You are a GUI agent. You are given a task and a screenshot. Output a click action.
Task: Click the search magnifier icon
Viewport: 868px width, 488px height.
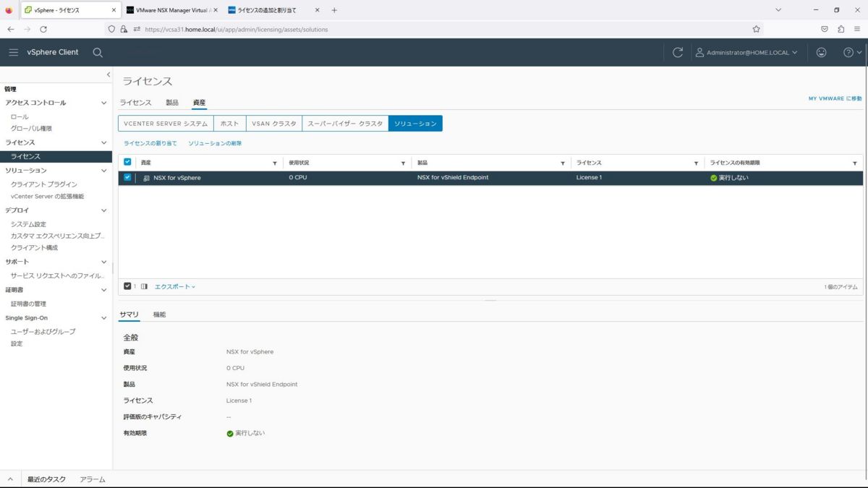98,53
